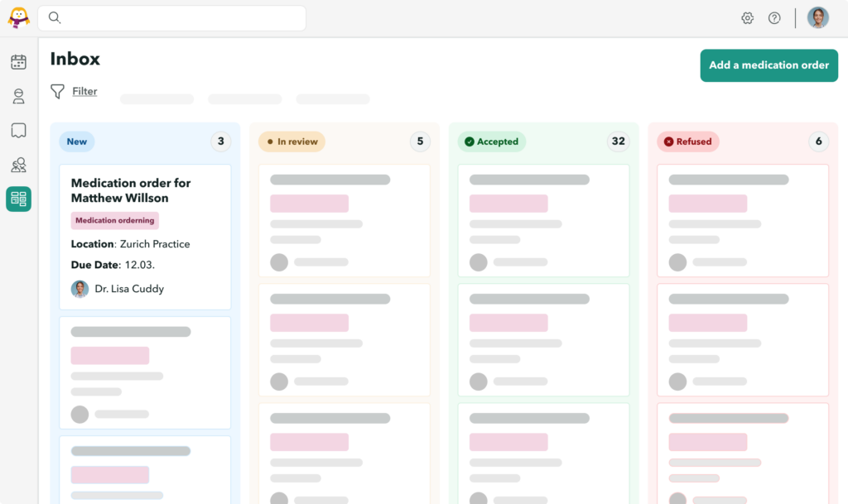Select the In review column label
The height and width of the screenshot is (504, 848).
tap(292, 142)
